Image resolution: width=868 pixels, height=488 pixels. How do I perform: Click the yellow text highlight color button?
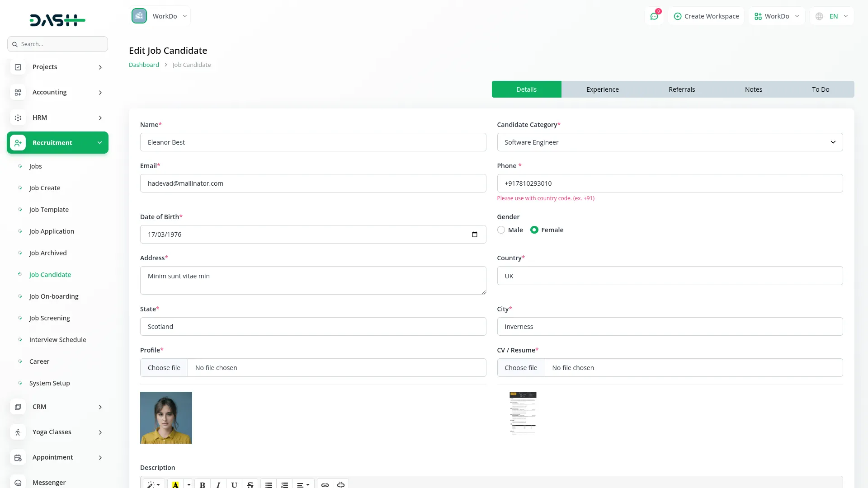175,484
